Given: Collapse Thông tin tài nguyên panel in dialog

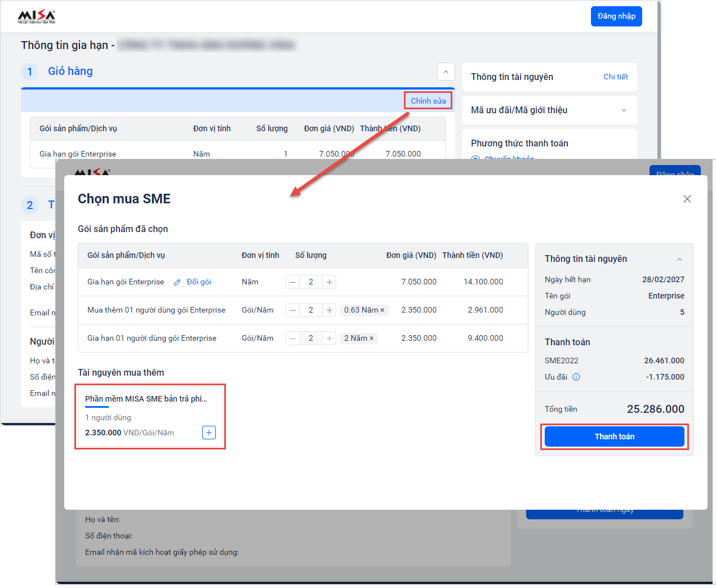Looking at the screenshot, I should point(679,259).
